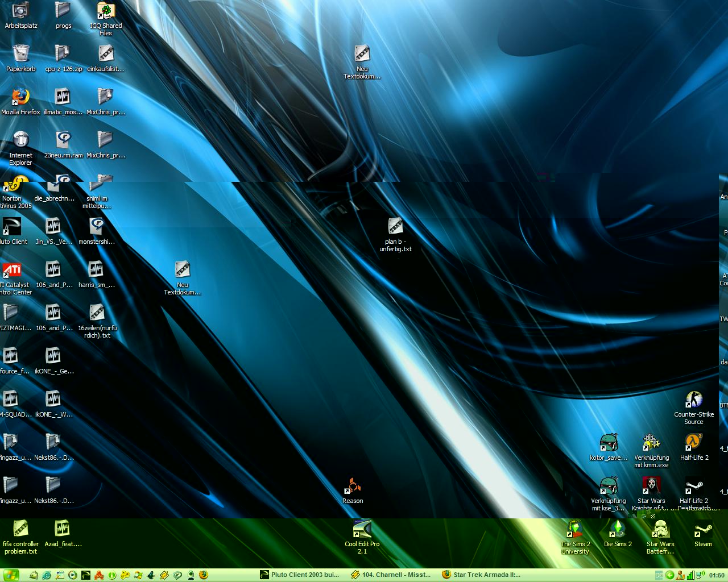Open The Sims 2 University shortcut
Screen dimensions: 728x582
[575, 530]
